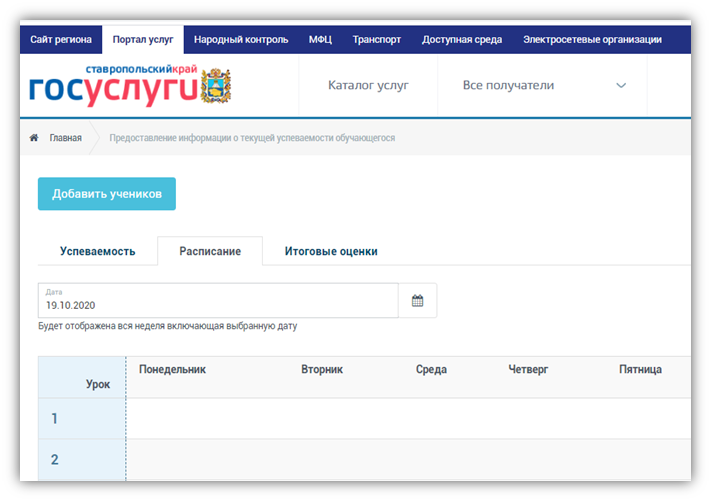711x501 pixels.
Task: Go to Народный контроль
Action: pos(241,39)
